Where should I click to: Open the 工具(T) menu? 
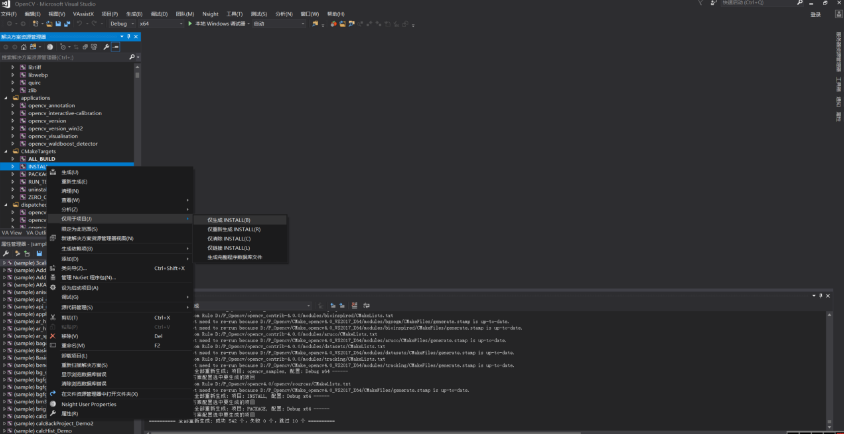234,14
